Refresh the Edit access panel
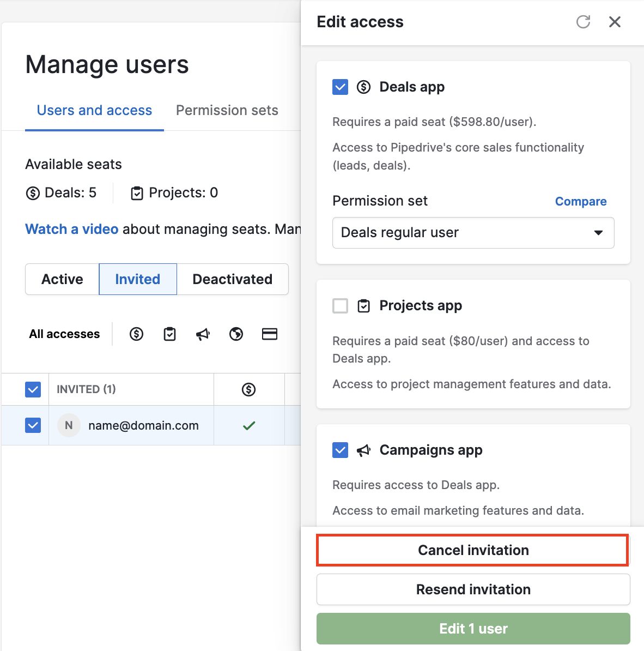This screenshot has height=651, width=644. tap(583, 22)
